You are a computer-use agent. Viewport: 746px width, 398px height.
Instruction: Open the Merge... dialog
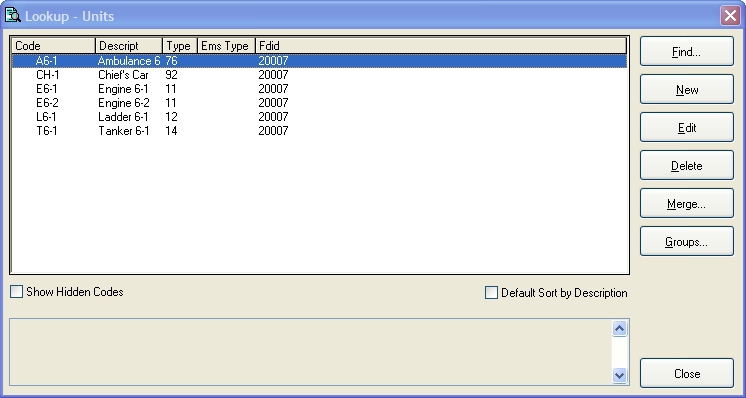tap(687, 204)
